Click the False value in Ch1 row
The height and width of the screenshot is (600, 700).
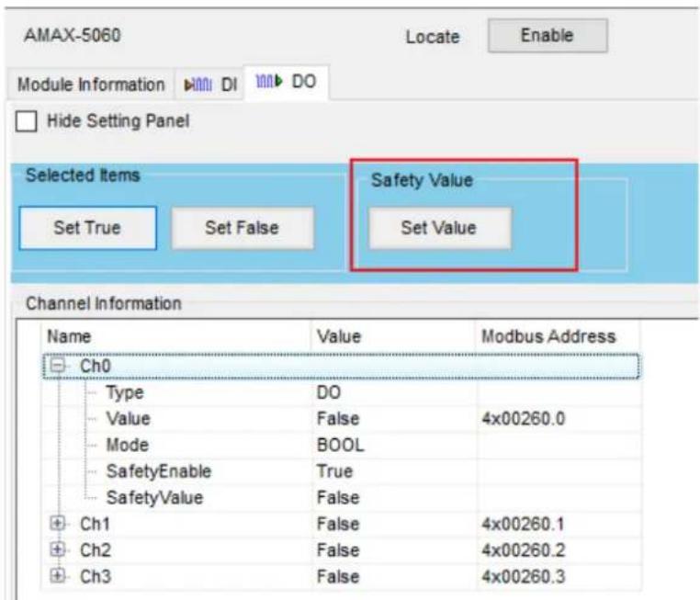click(338, 524)
